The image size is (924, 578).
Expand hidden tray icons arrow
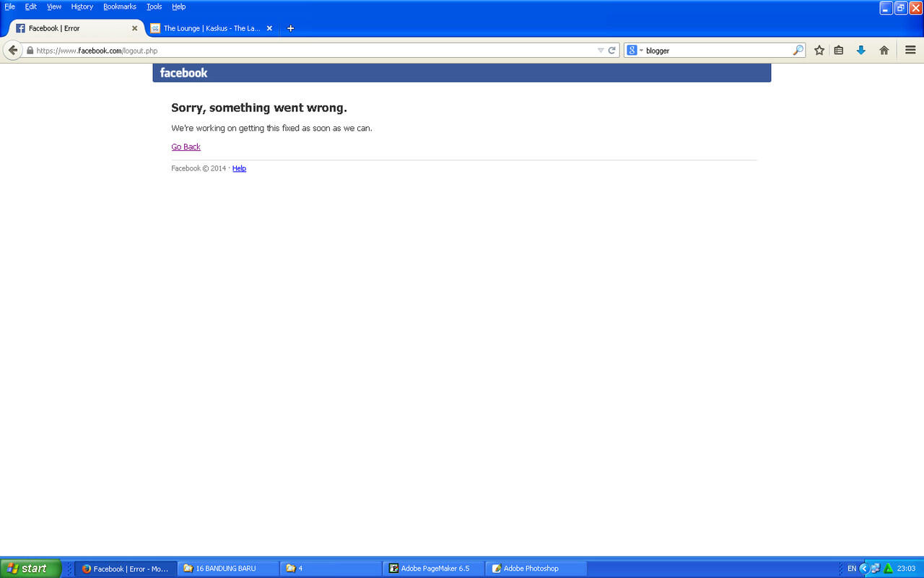863,569
